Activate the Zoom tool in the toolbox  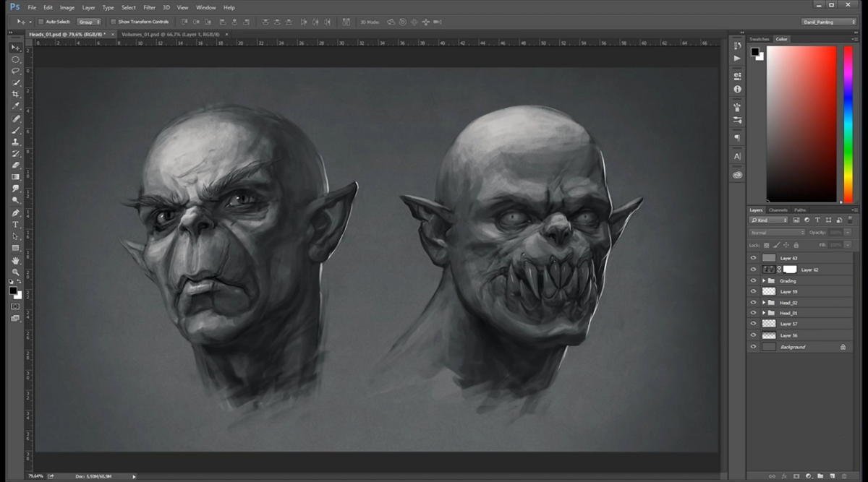tap(15, 272)
